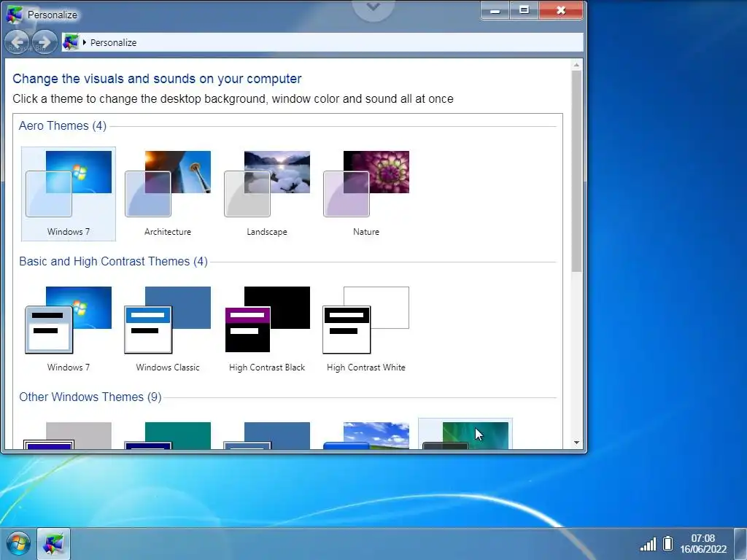Choose the High Contrast Black theme
This screenshot has width=747, height=560.
coord(267,329)
